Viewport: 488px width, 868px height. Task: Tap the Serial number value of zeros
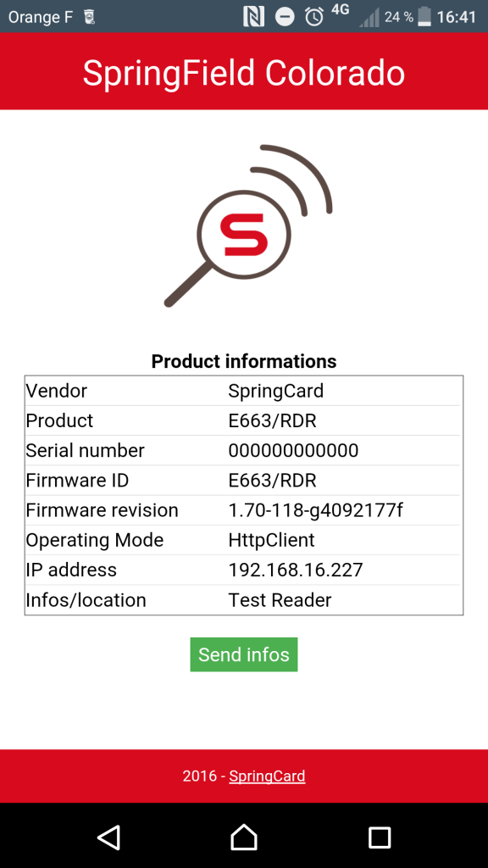[x=293, y=451]
